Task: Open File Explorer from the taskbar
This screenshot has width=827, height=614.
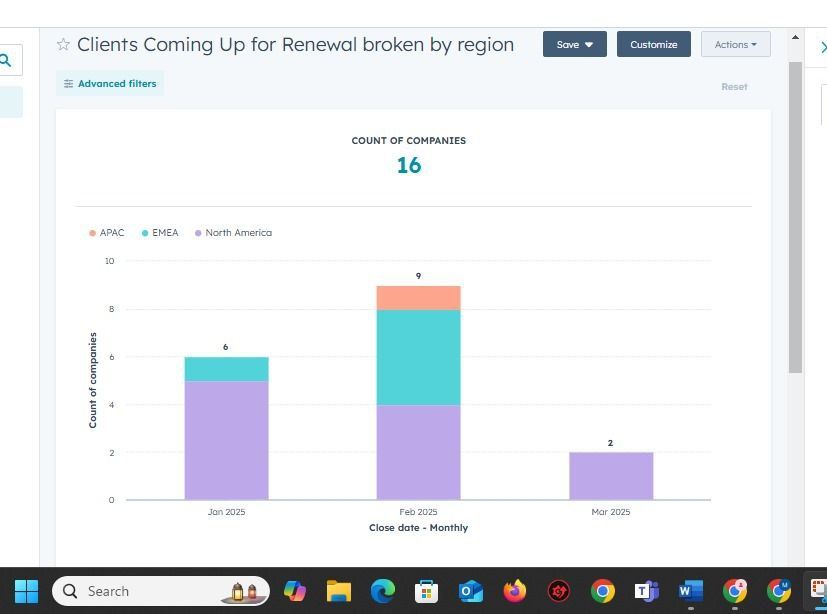Action: [339, 591]
